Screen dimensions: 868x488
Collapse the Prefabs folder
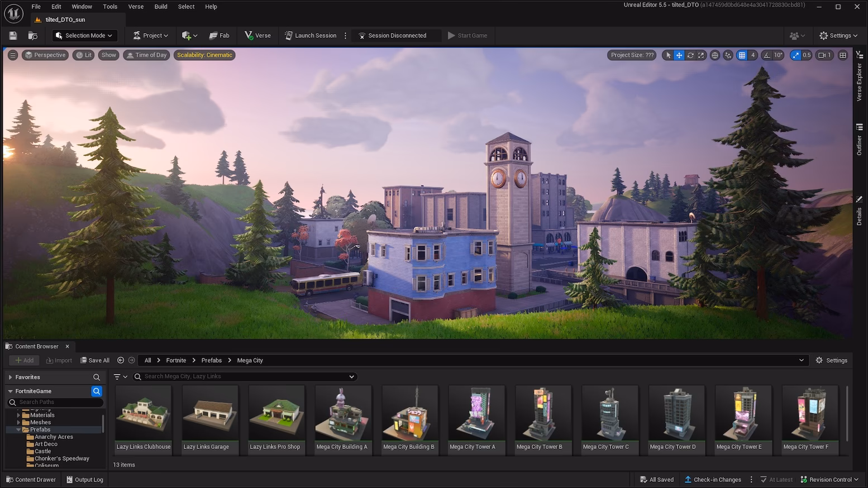pos(18,430)
